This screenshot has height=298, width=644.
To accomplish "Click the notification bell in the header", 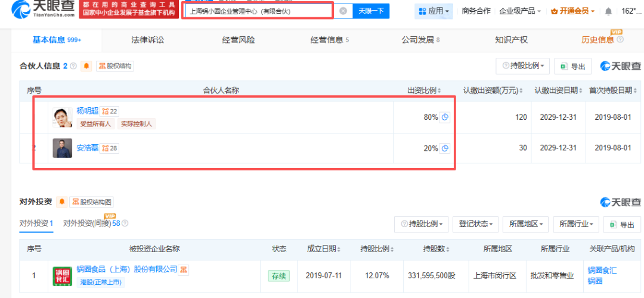I will tap(609, 11).
